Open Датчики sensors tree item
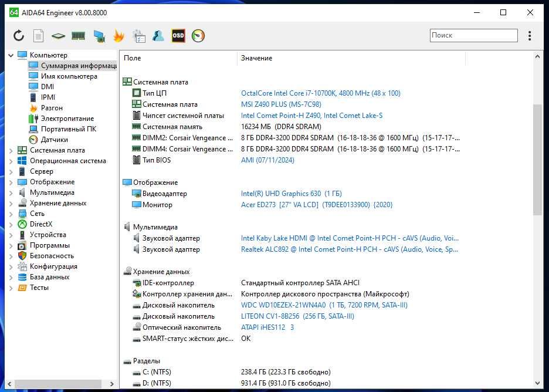Image resolution: width=549 pixels, height=392 pixels. [x=55, y=140]
